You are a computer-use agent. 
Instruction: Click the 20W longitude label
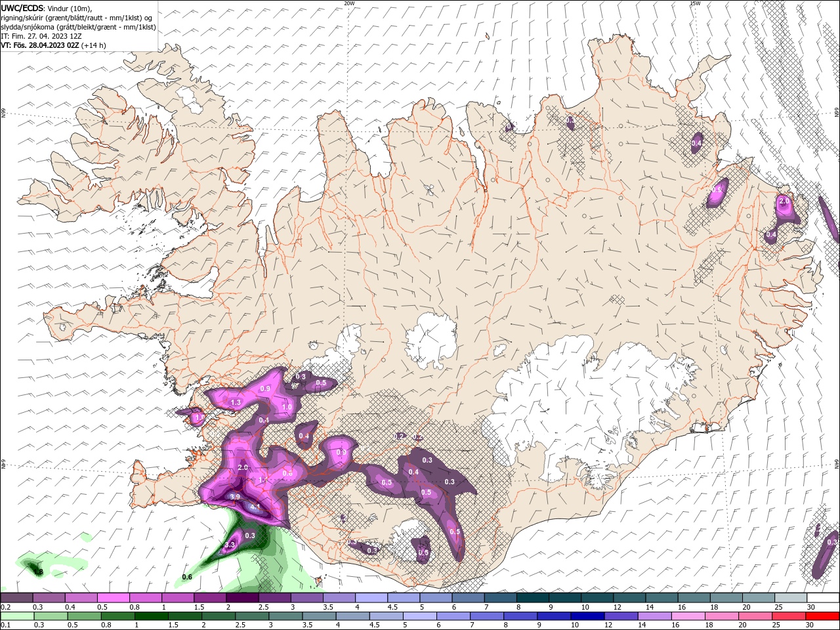click(x=349, y=3)
